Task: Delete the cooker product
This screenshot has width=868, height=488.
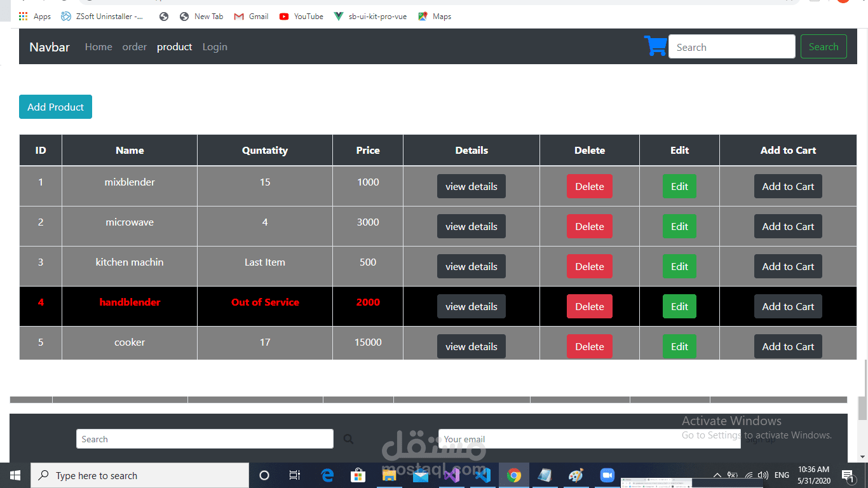Action: tap(590, 346)
